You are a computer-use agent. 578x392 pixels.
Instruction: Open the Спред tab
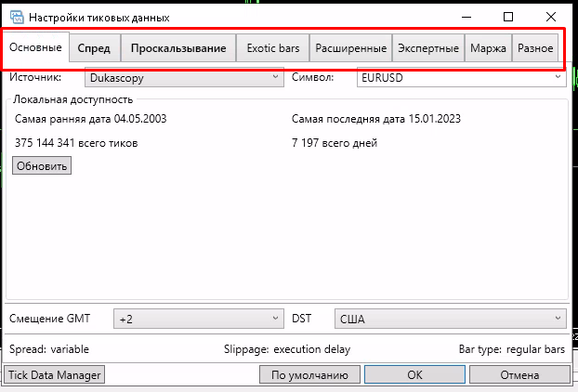[95, 48]
